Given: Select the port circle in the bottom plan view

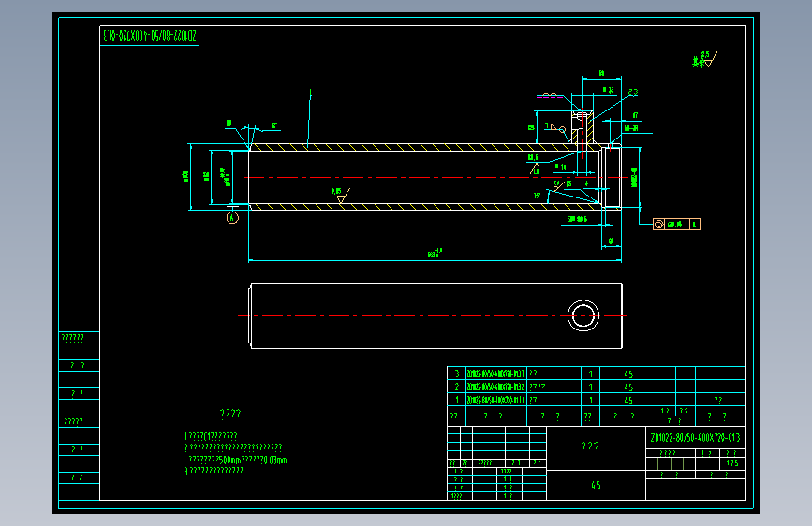Looking at the screenshot, I should point(583,315).
